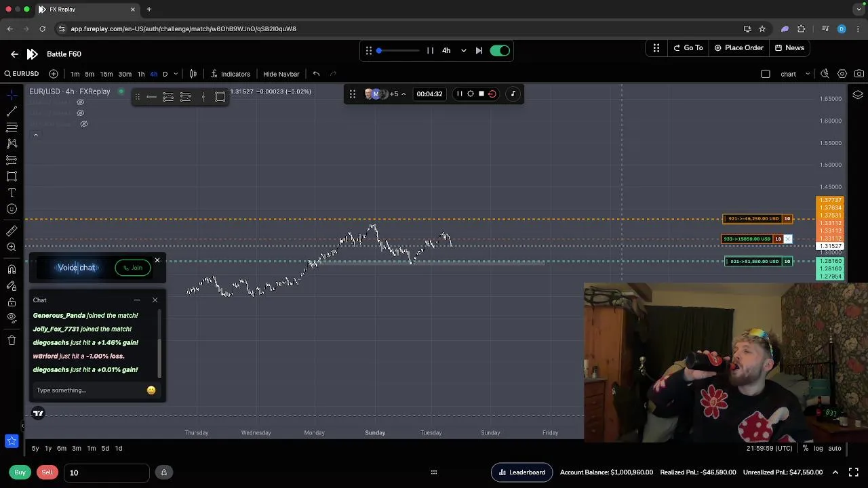Toggle visibility of third indicator eye

84,124
